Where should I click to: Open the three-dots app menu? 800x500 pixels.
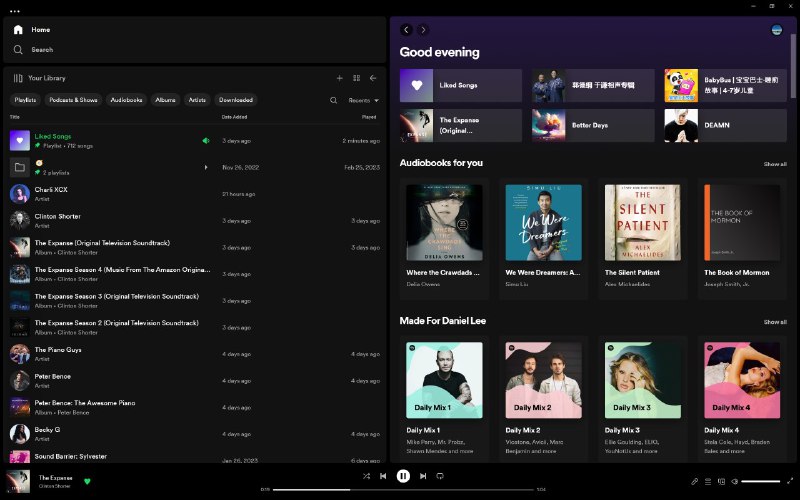tap(14, 11)
